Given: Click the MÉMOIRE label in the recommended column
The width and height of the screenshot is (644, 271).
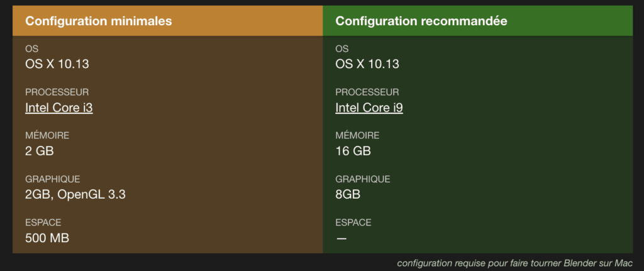Looking at the screenshot, I should [357, 136].
